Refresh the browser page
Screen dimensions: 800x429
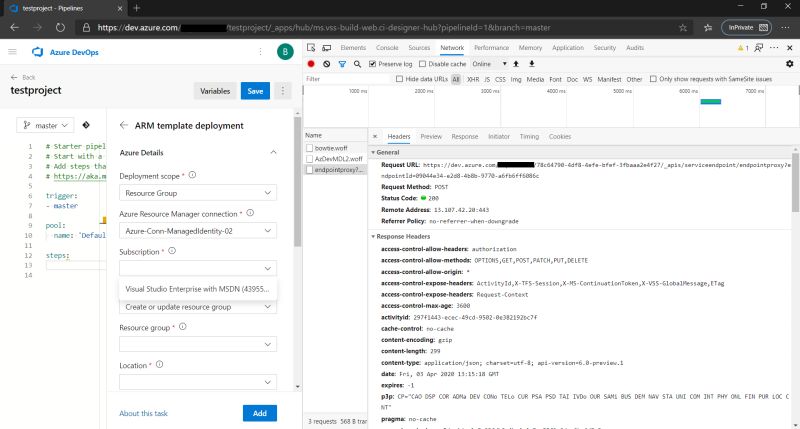pyautogui.click(x=60, y=28)
